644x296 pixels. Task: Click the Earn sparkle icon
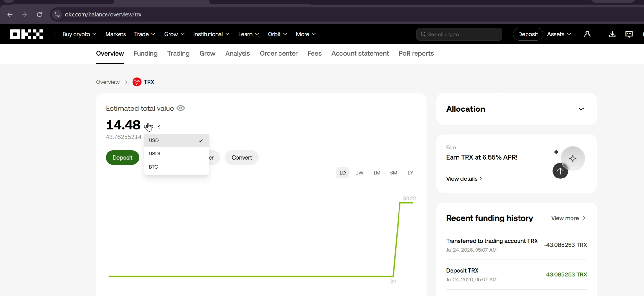(573, 158)
